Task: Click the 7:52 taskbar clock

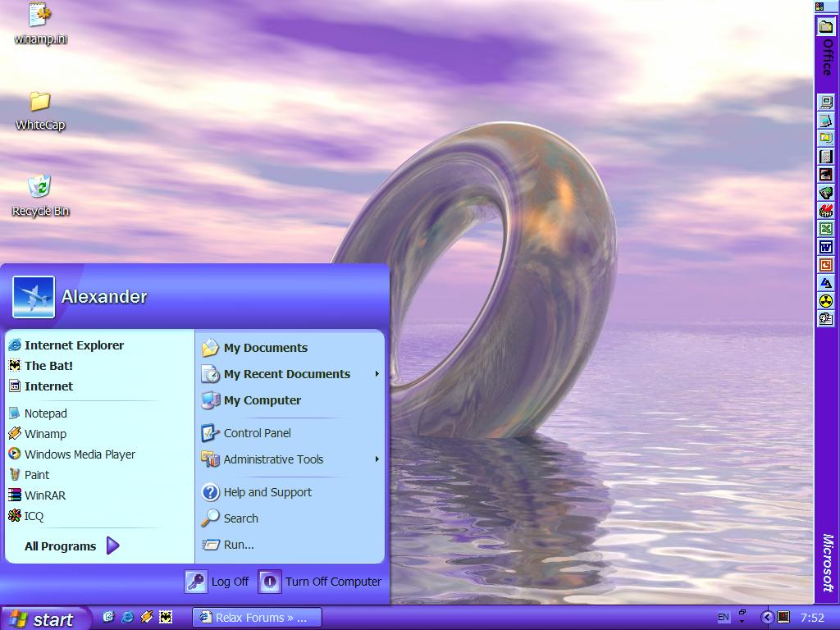Action: (x=812, y=617)
